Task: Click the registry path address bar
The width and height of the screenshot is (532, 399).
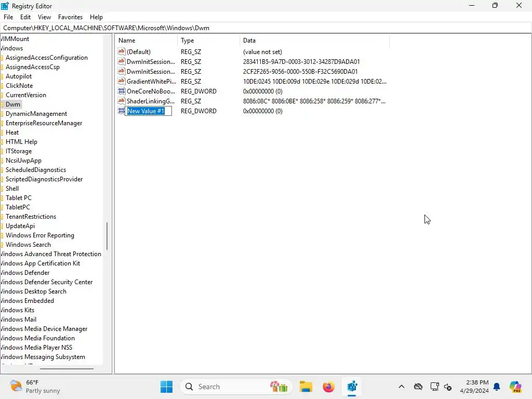Action: [266, 28]
